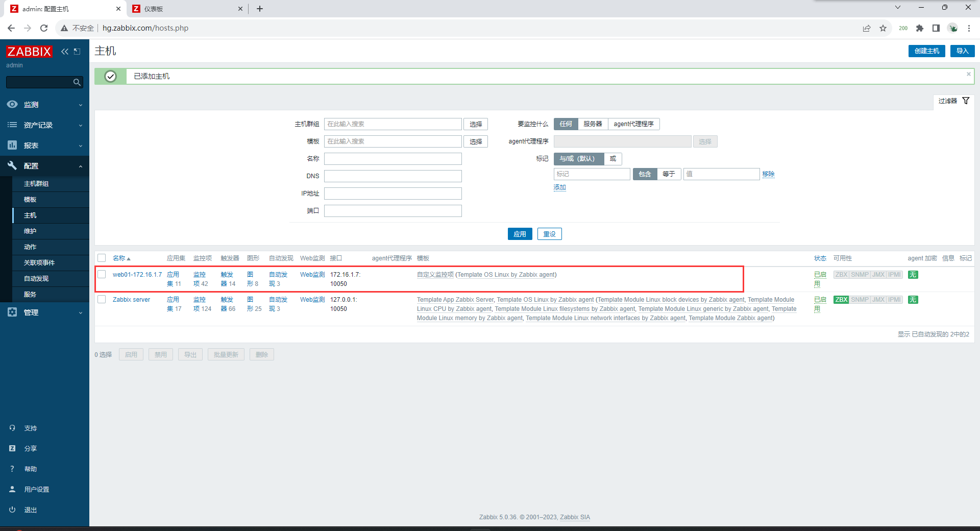
Task: Add another tag filter via 添加
Action: 559,187
